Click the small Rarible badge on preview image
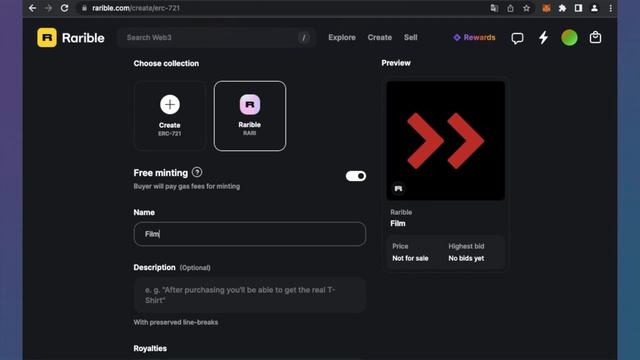Viewport: 640px width, 360px height. (398, 189)
